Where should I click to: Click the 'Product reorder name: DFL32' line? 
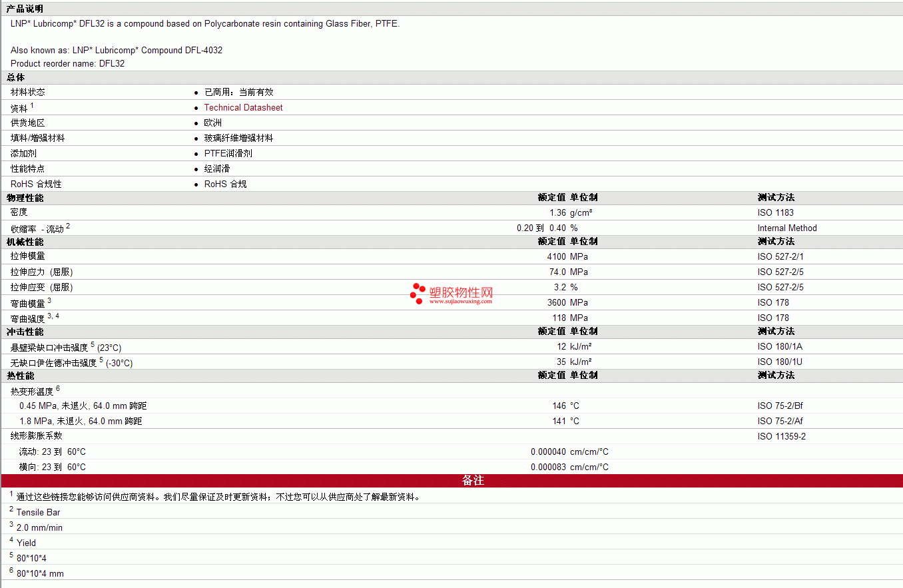coord(67,64)
